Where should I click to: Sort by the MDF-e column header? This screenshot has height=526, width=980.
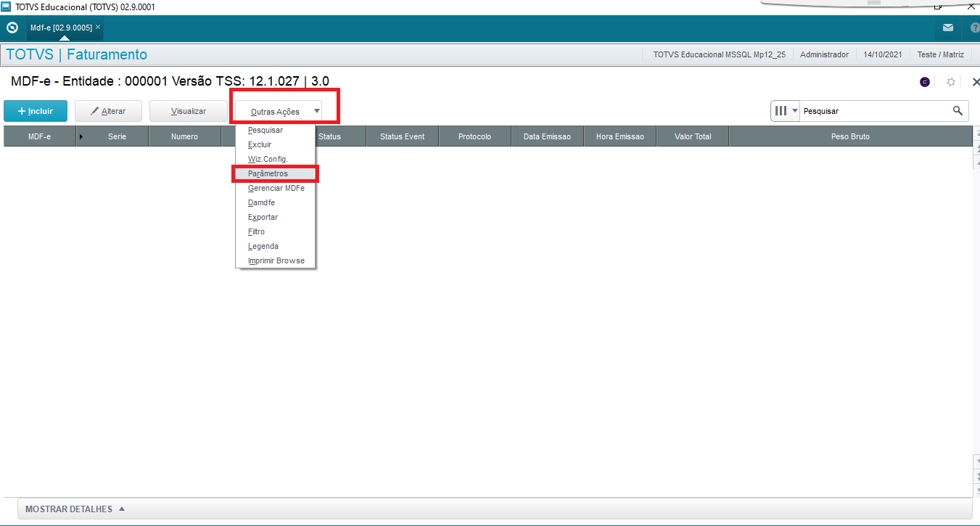coord(40,136)
